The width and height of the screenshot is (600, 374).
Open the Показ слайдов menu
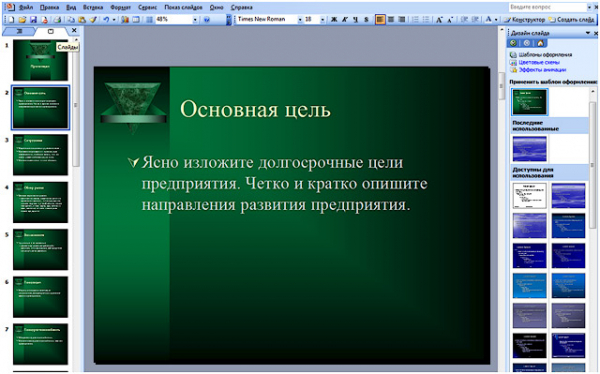[183, 7]
